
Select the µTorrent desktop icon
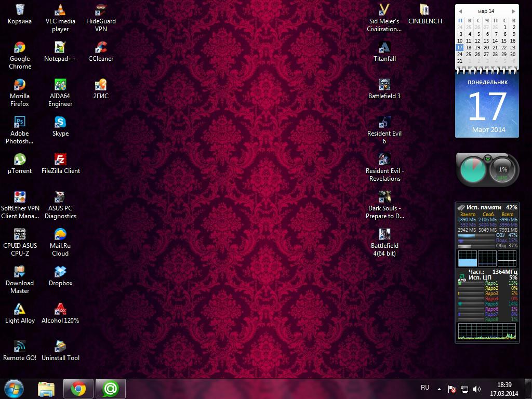tap(20, 163)
